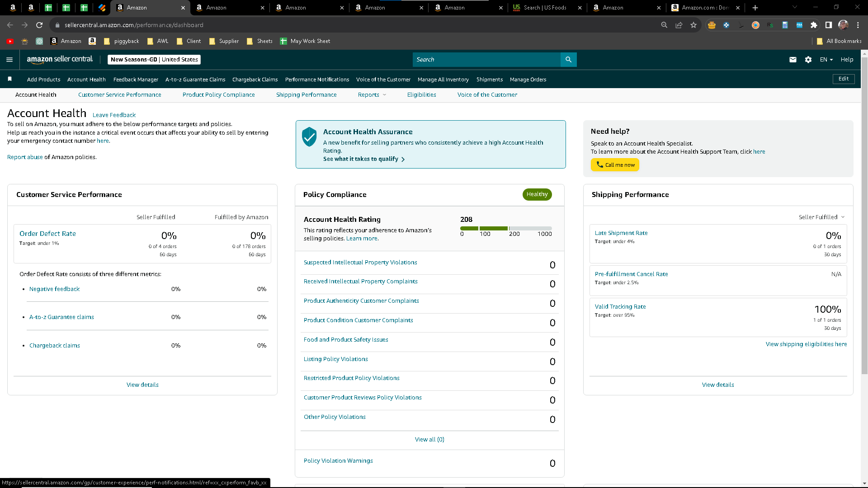Click the site lock icon in address bar
868x488 pixels.
[x=57, y=25]
